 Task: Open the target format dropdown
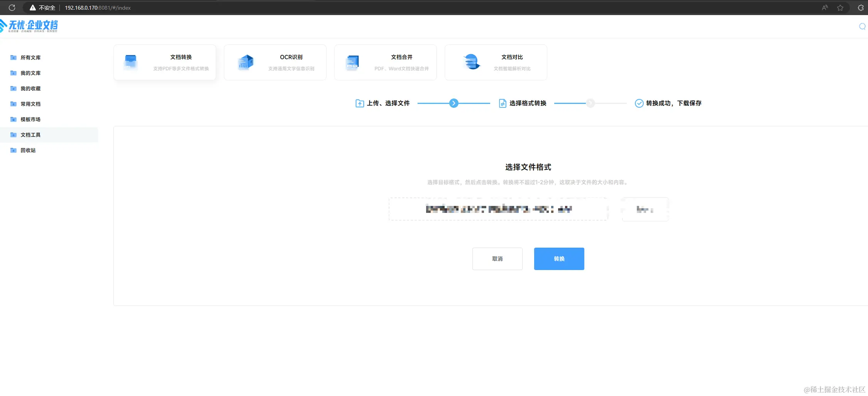[x=645, y=209]
